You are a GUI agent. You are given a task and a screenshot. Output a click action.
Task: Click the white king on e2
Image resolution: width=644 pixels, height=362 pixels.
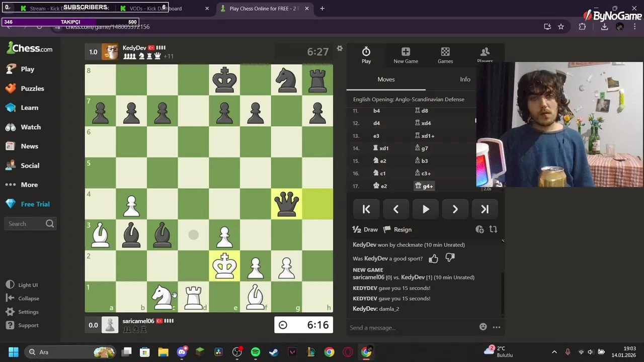[x=224, y=266]
